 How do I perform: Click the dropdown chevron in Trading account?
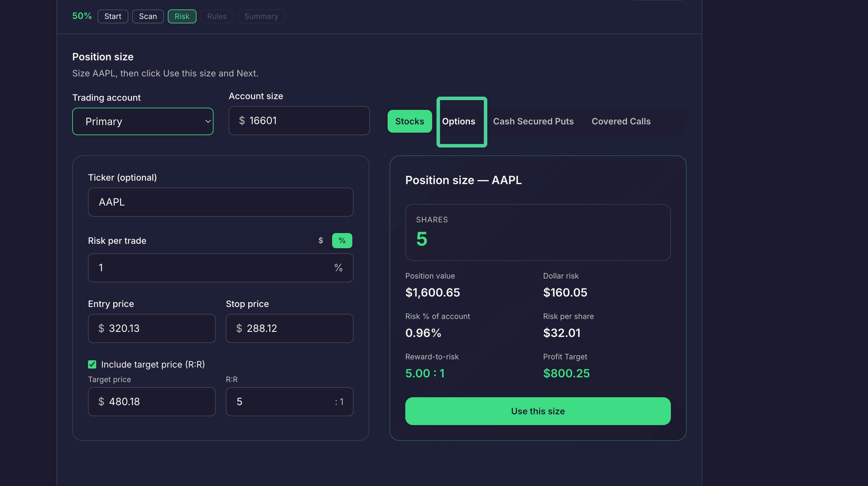(208, 121)
